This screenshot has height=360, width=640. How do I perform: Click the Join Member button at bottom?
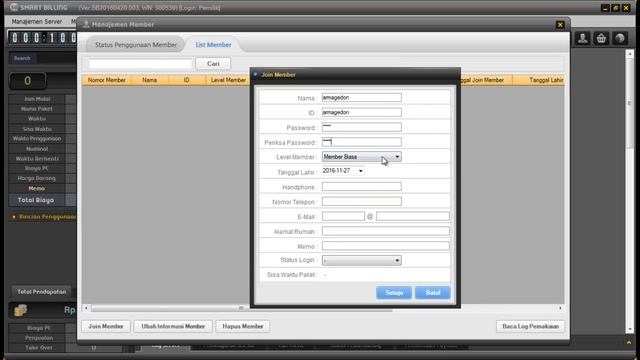(x=106, y=327)
